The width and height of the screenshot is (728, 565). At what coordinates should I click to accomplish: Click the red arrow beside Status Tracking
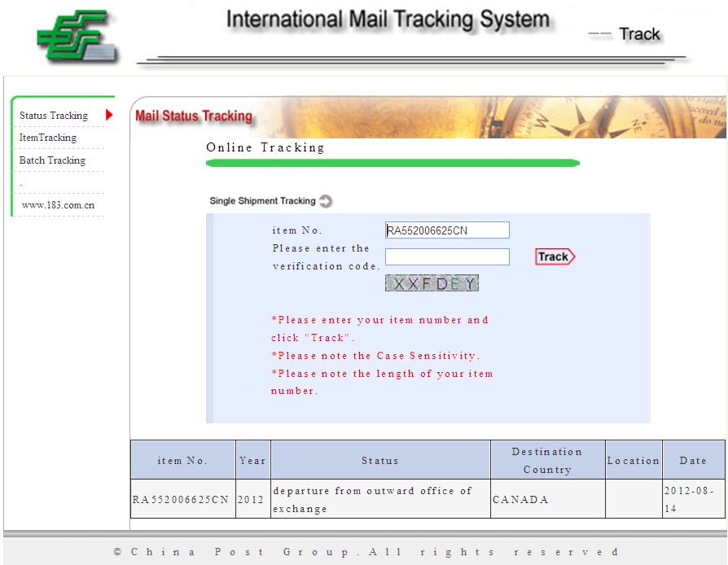point(109,115)
